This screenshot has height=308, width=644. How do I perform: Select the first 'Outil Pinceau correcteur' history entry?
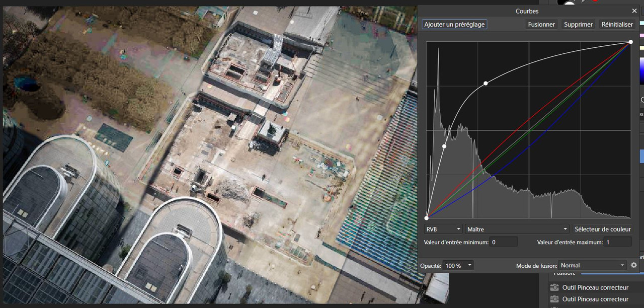pyautogui.click(x=596, y=287)
